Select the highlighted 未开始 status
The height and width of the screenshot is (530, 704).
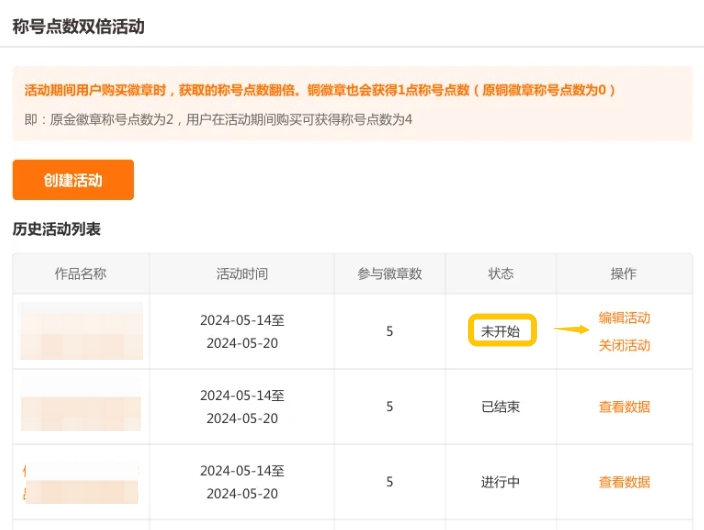501,331
